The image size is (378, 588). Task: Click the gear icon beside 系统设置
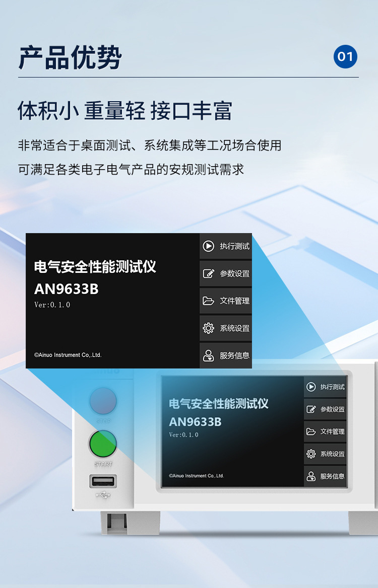click(x=208, y=328)
